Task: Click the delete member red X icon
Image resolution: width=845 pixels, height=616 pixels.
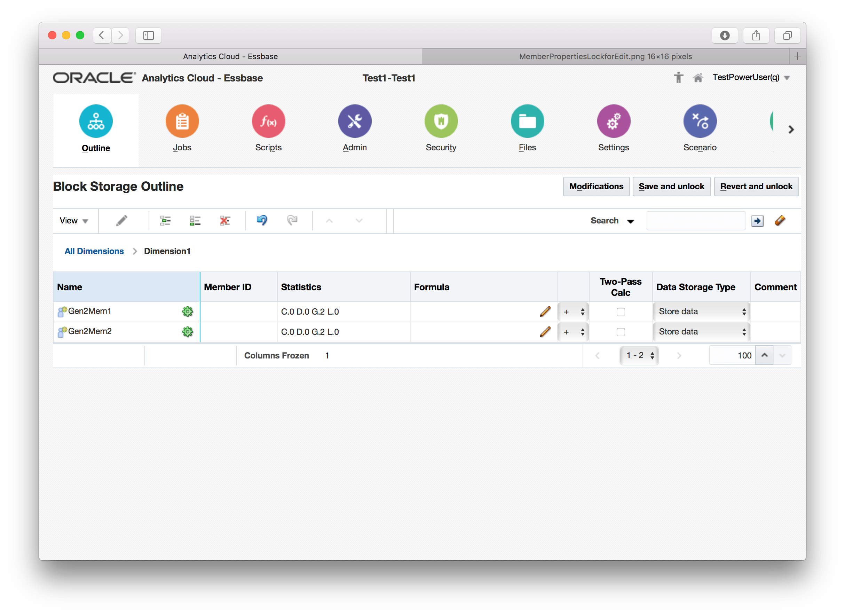Action: click(224, 221)
